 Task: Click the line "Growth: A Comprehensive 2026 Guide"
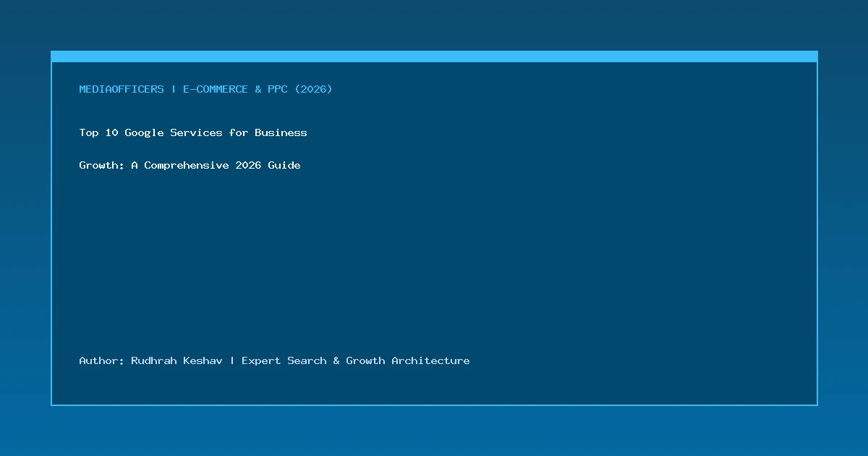pyautogui.click(x=190, y=165)
